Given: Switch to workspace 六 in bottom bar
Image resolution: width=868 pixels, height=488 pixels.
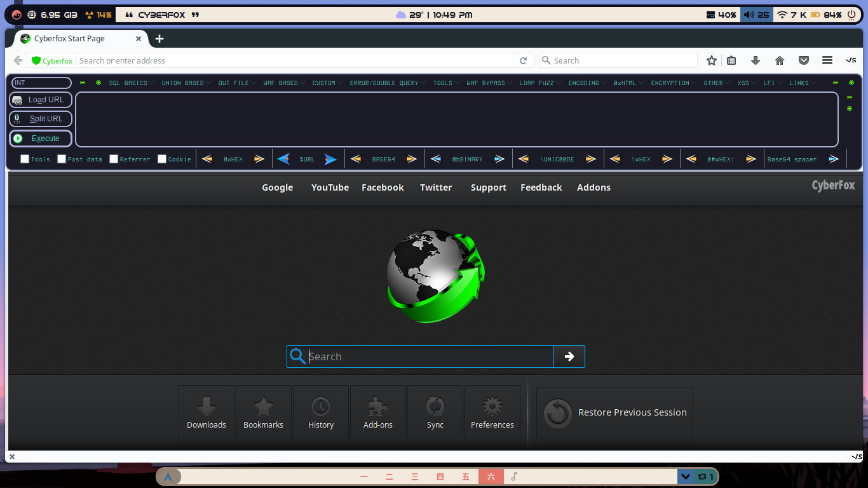Looking at the screenshot, I should [491, 477].
